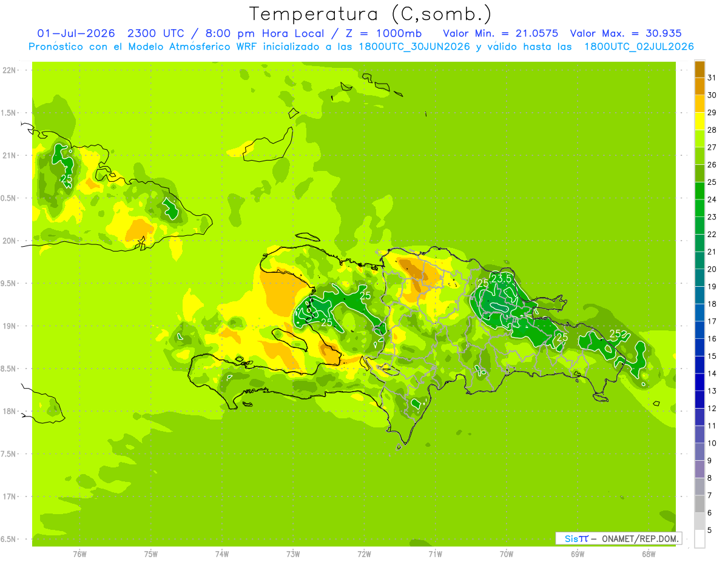Click the 18N latitude label

click(9, 411)
